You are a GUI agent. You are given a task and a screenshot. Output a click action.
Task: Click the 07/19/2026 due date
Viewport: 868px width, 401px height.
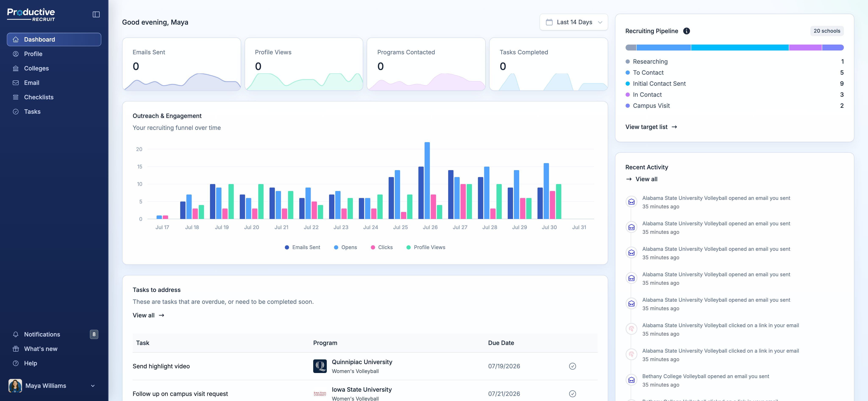click(x=504, y=366)
